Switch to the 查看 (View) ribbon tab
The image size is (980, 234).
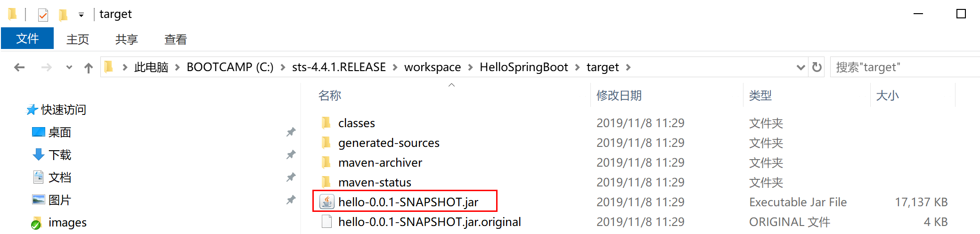[175, 39]
